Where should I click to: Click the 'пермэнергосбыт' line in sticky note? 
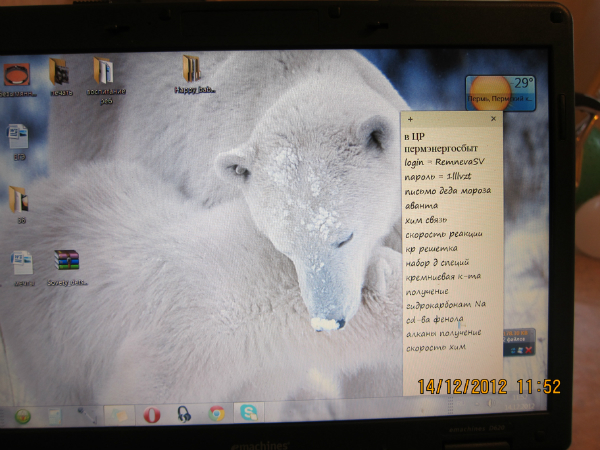click(x=436, y=146)
